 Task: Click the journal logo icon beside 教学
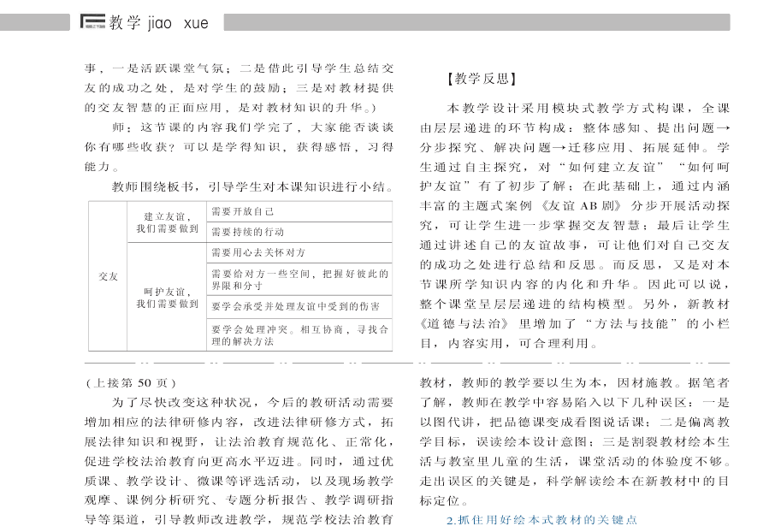[92, 21]
